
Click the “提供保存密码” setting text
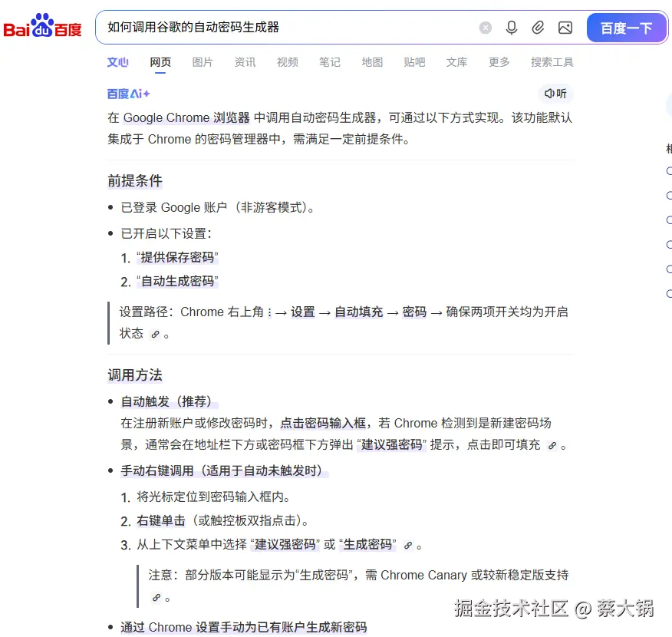pyautogui.click(x=177, y=257)
